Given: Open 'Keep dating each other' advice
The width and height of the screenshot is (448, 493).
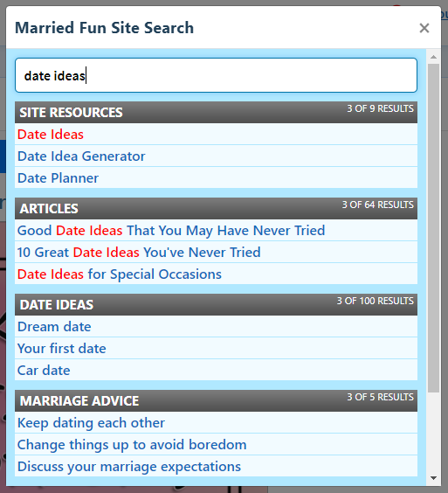Looking at the screenshot, I should click(x=91, y=423).
